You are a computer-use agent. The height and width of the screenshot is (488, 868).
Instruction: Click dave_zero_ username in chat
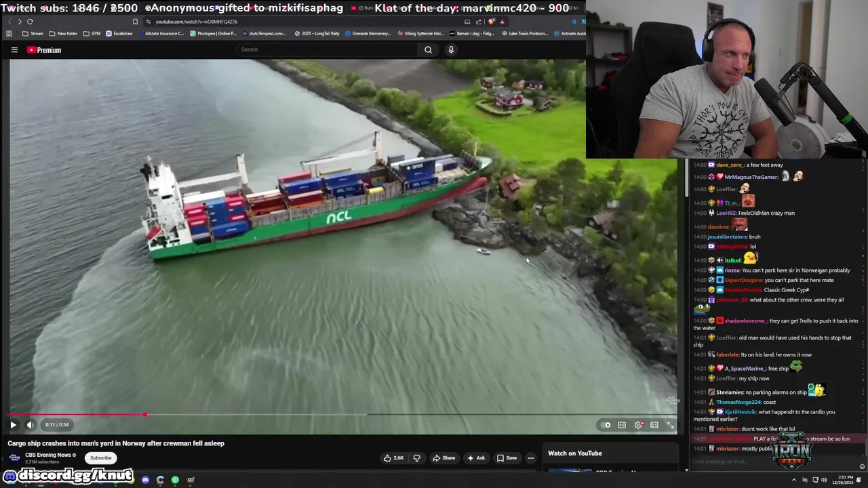(730, 165)
